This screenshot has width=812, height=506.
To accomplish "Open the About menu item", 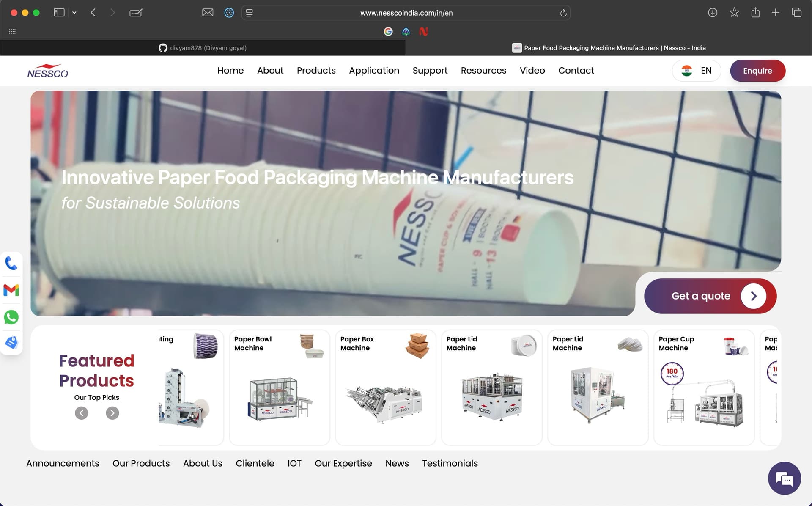I will tap(270, 71).
